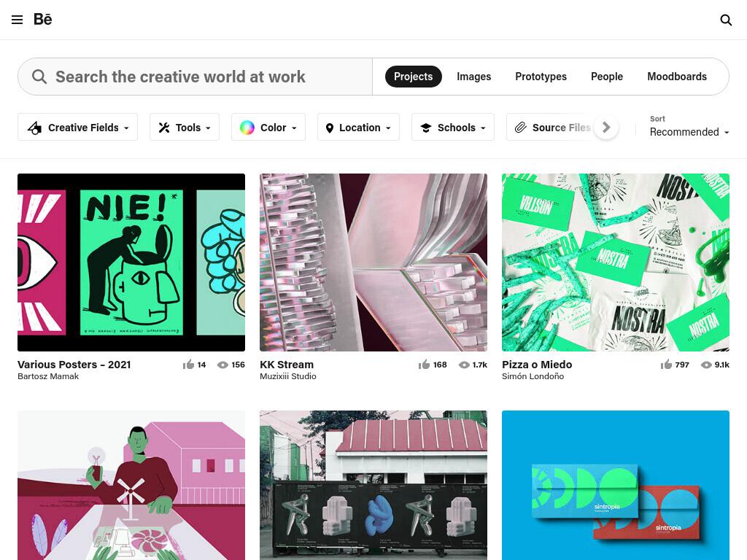Click the appreciate thumbs-up on KK Stream
The image size is (747, 560).
(x=424, y=365)
